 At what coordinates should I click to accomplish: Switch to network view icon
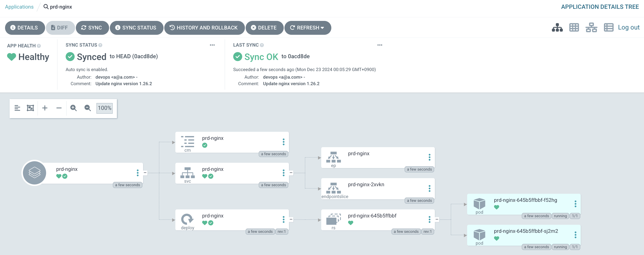coord(591,27)
